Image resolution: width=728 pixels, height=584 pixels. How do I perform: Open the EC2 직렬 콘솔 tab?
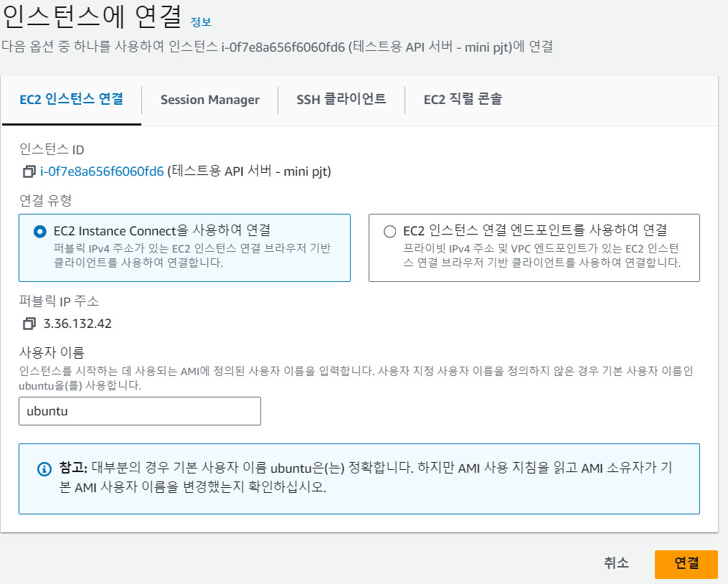[463, 100]
